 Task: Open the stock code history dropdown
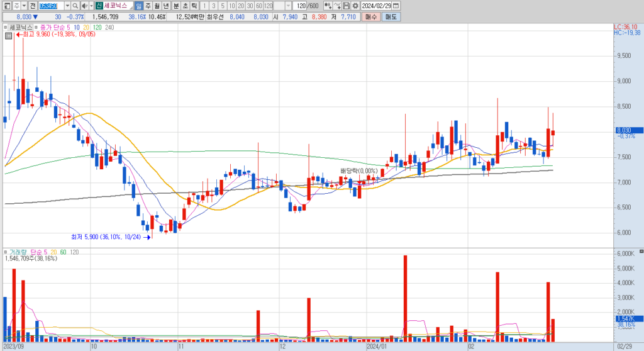point(67,6)
